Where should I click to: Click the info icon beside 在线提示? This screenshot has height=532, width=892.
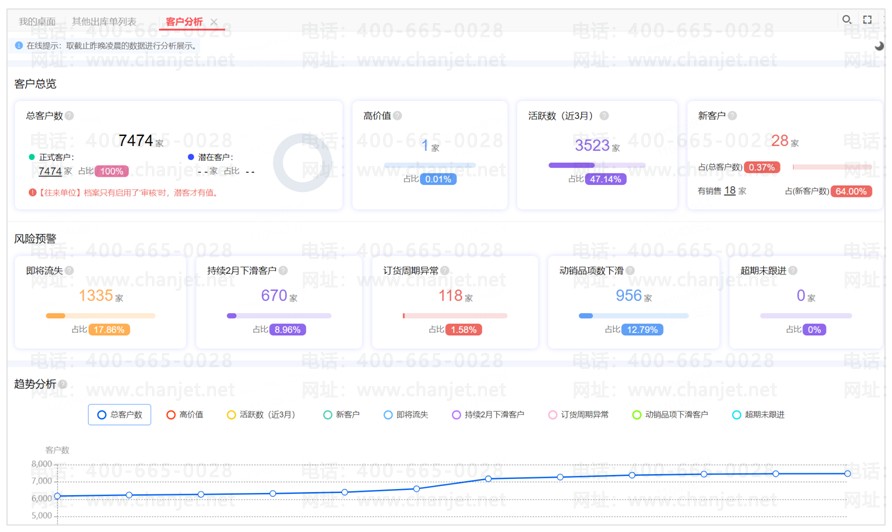(19, 46)
